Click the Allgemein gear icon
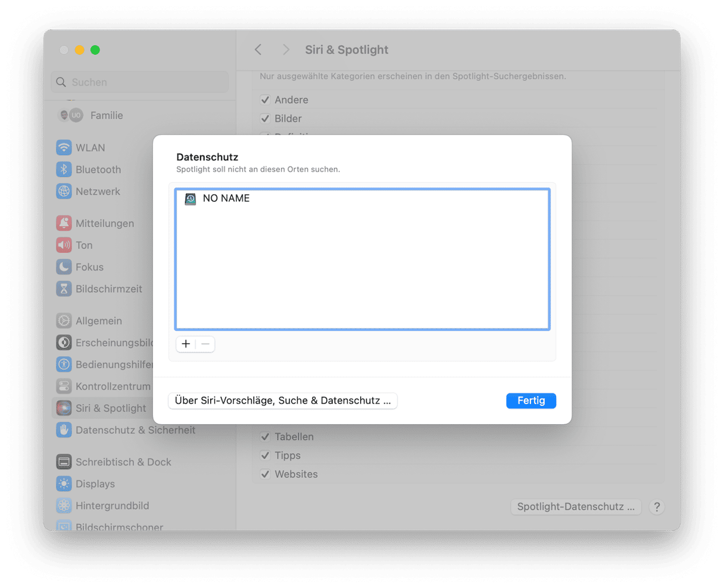The height and width of the screenshot is (588, 724). (64, 321)
